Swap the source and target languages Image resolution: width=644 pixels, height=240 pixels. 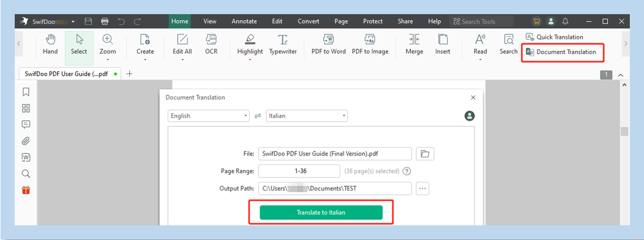(258, 116)
